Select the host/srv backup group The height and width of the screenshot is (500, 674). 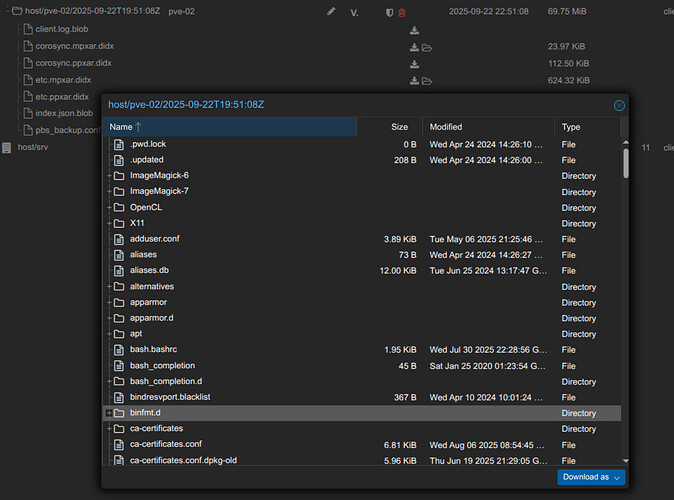click(x=33, y=147)
